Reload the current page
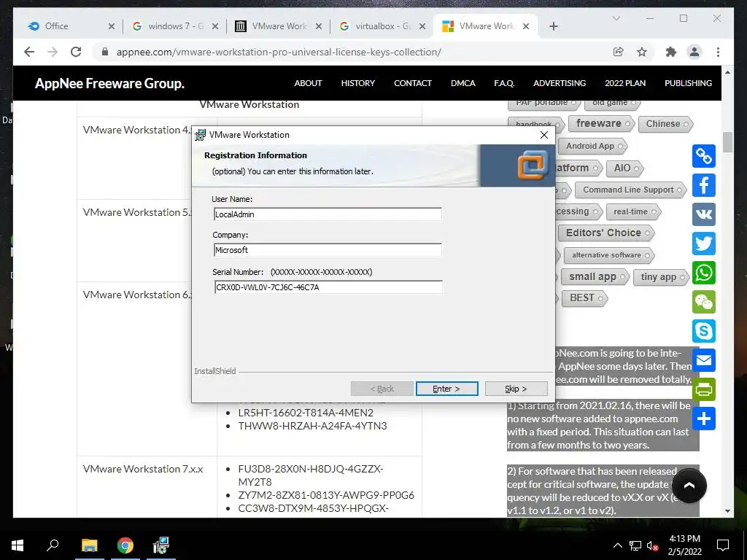This screenshot has width=747, height=560. tap(76, 52)
